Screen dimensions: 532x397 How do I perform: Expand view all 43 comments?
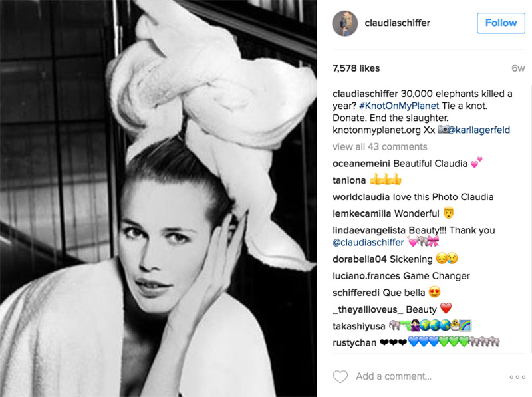point(380,146)
